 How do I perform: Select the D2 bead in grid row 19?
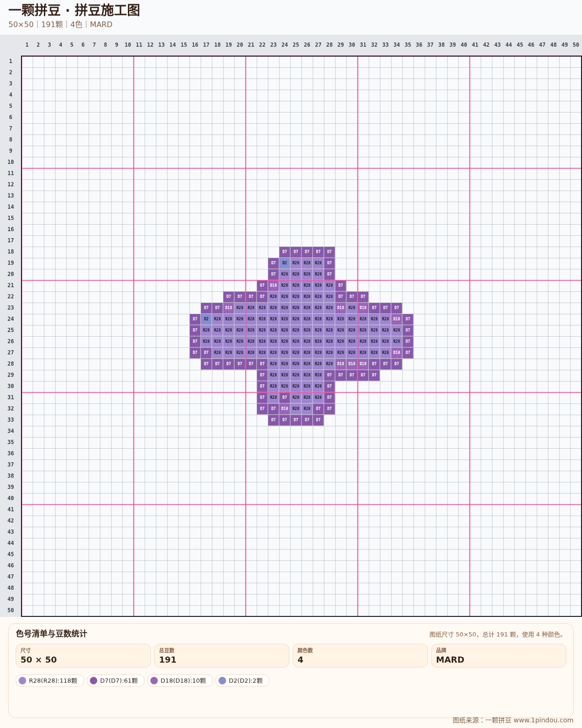(285, 263)
